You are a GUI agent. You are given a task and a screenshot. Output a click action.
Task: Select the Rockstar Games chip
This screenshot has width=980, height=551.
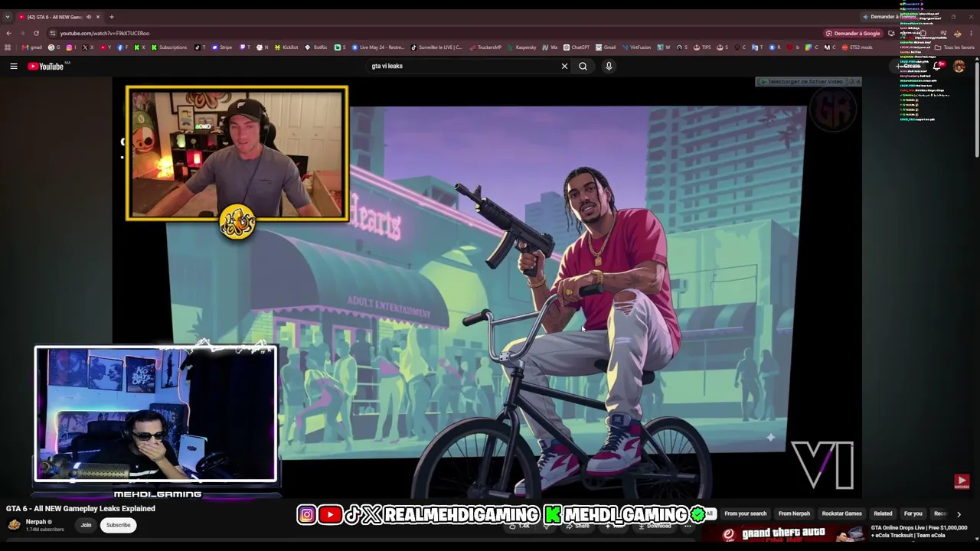point(841,514)
